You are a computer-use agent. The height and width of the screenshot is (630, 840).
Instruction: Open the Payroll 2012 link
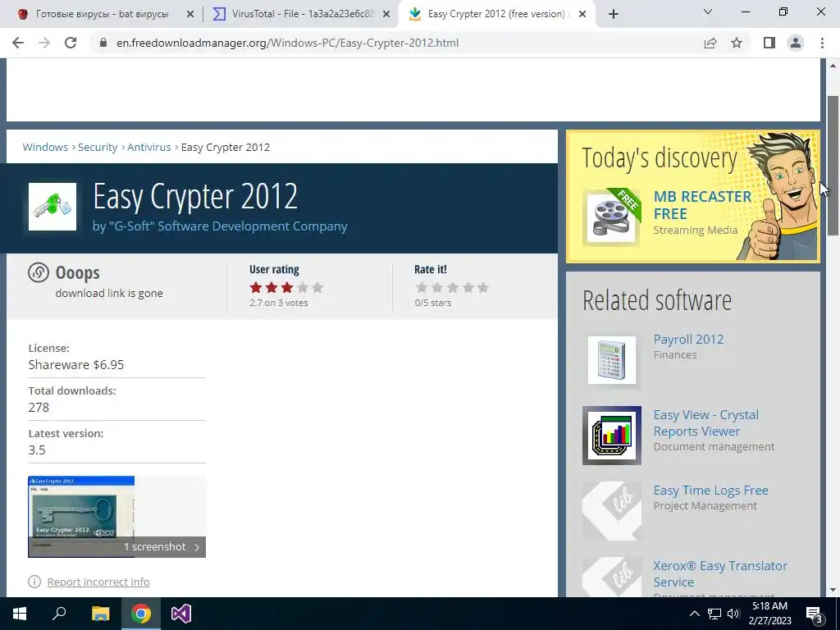(688, 339)
